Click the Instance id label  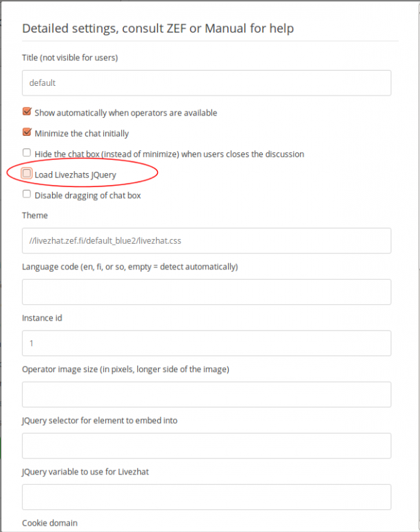(x=42, y=318)
